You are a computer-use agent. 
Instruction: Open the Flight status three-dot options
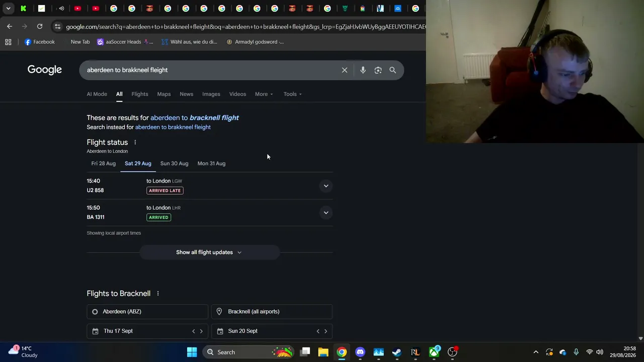(135, 142)
